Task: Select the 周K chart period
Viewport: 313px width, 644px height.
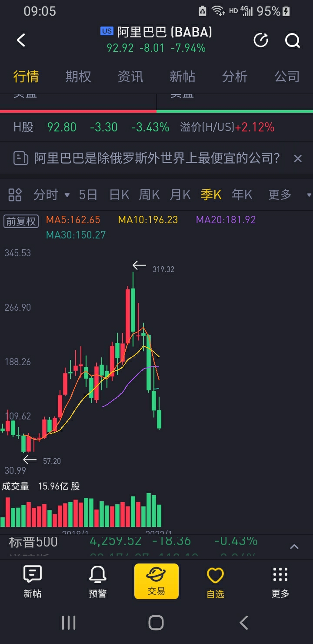Action: [150, 195]
